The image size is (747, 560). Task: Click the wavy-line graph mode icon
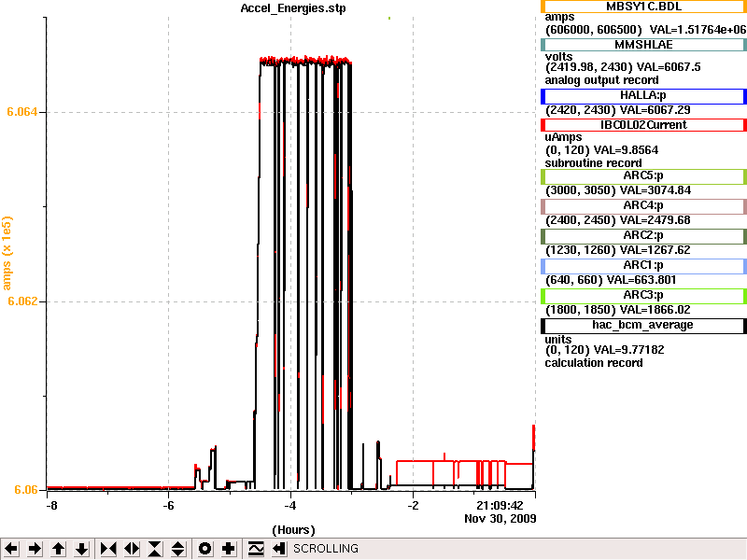[x=256, y=549]
